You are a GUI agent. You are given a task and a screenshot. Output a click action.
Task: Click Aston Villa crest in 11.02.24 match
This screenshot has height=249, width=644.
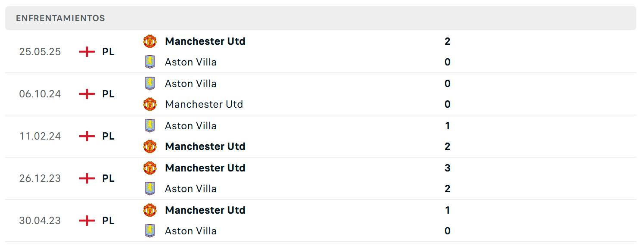pos(150,126)
